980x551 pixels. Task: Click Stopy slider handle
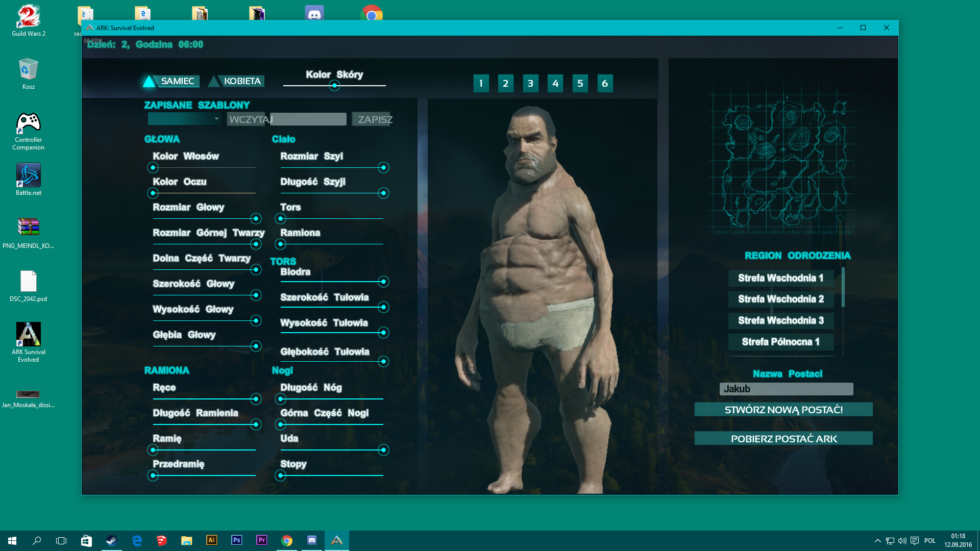click(x=280, y=475)
